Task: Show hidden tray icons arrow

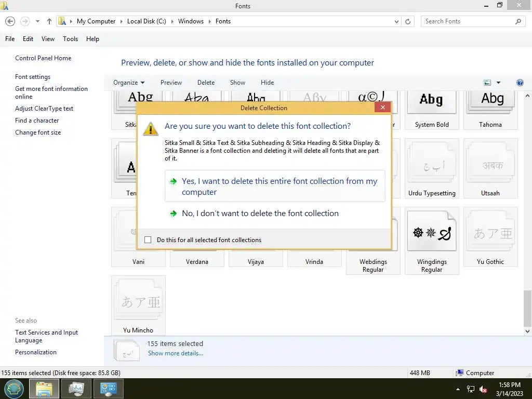Action: click(458, 389)
